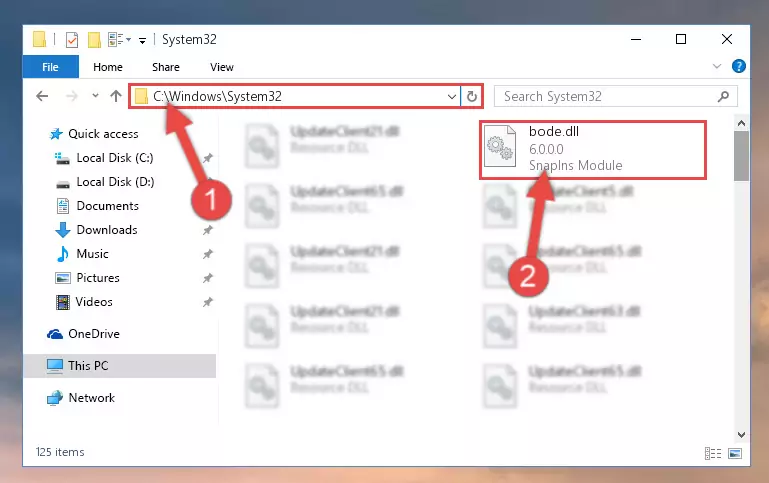Open the Help question mark icon

point(739,66)
